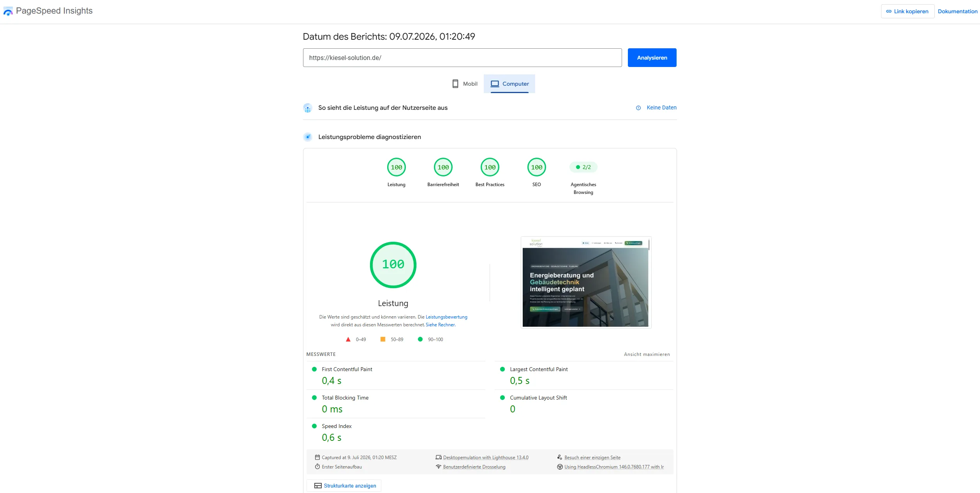Open Besuch einer einzigen Seite details

point(592,458)
